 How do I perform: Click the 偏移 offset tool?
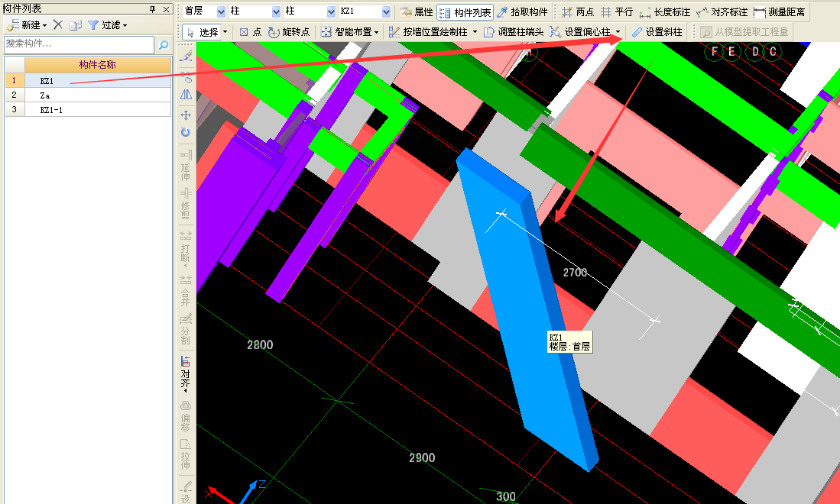tap(186, 415)
